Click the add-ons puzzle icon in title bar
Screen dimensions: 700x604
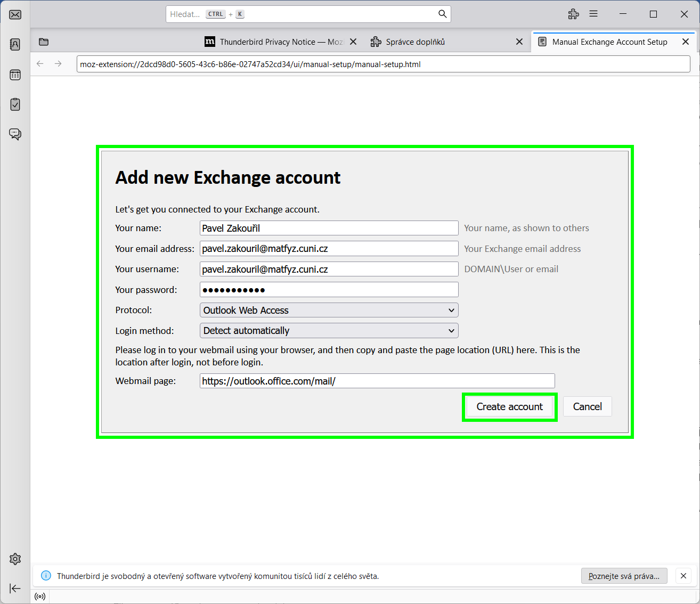point(573,14)
